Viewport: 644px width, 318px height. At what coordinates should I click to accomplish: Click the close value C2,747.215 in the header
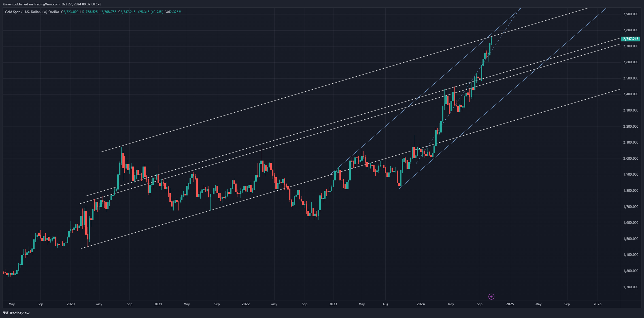coord(127,12)
